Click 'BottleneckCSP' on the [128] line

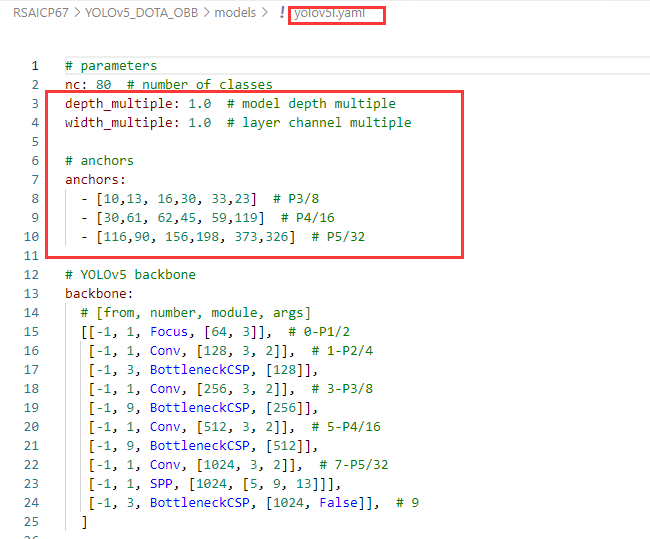click(200, 370)
